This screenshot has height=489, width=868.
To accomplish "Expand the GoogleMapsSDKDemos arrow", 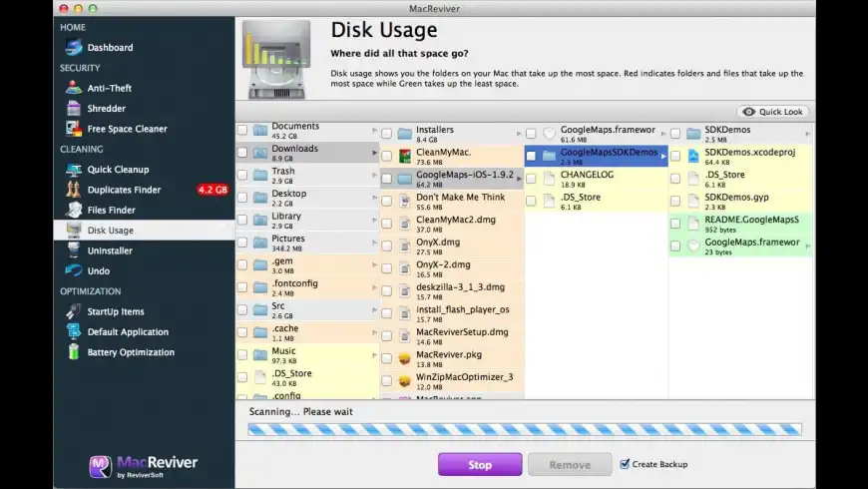I will tap(663, 156).
